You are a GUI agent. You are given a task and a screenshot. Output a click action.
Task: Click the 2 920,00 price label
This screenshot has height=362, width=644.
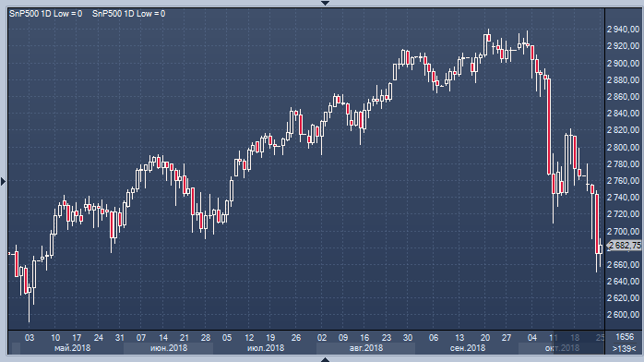click(x=623, y=46)
